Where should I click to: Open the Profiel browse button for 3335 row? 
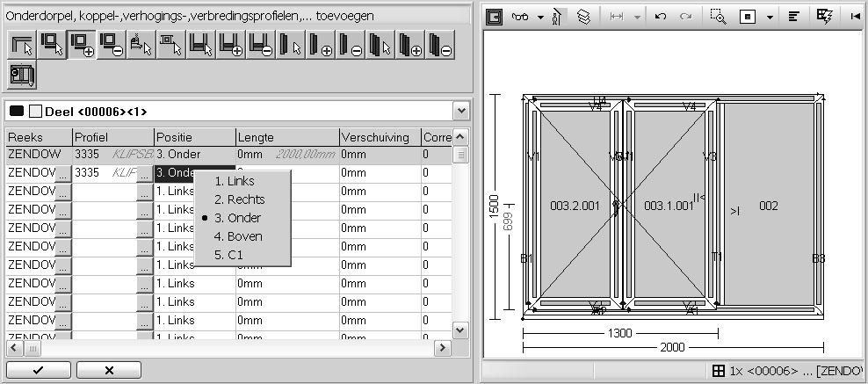point(144,173)
